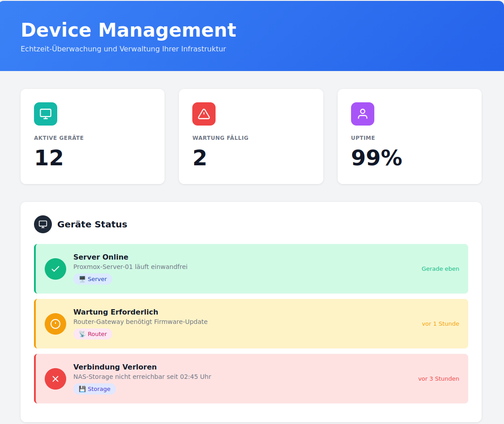Open the Geräte Status panel header
Screen dimensions: 504x424
91,224
